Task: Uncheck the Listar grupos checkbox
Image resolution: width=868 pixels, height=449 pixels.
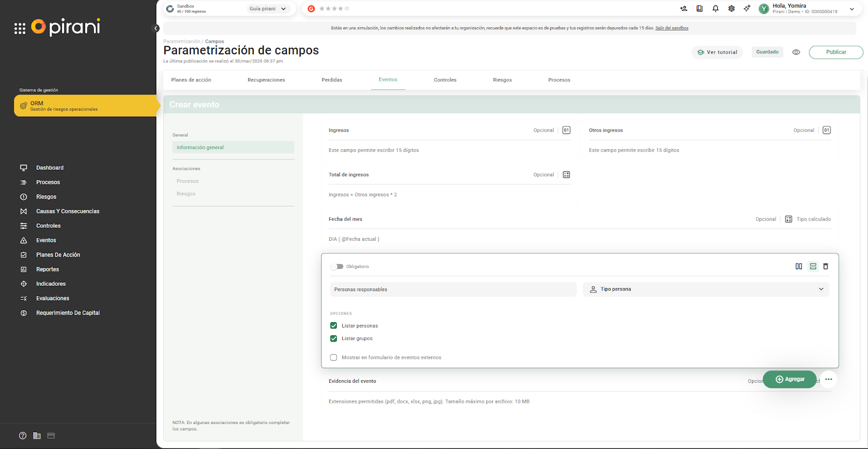Action: pyautogui.click(x=334, y=338)
